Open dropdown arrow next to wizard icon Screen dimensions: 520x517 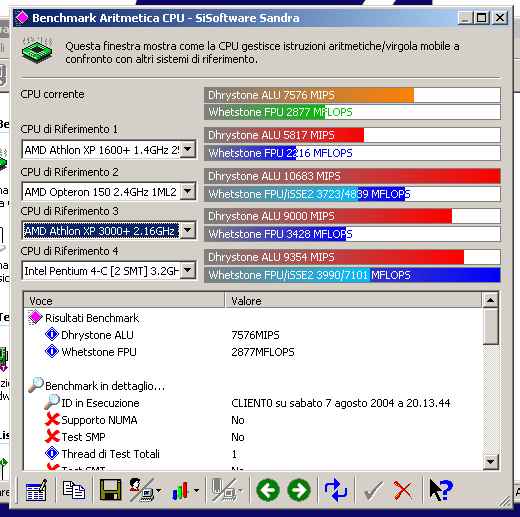click(x=158, y=490)
